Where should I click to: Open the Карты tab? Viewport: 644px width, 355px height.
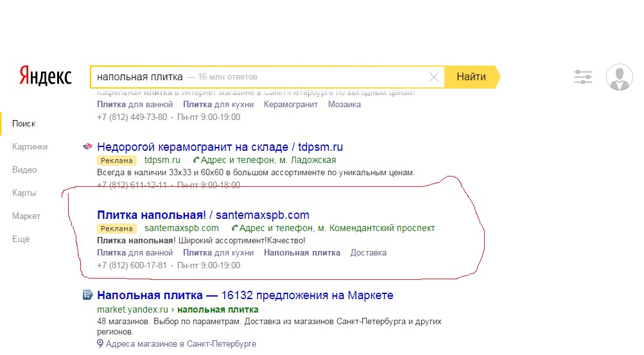(x=24, y=193)
